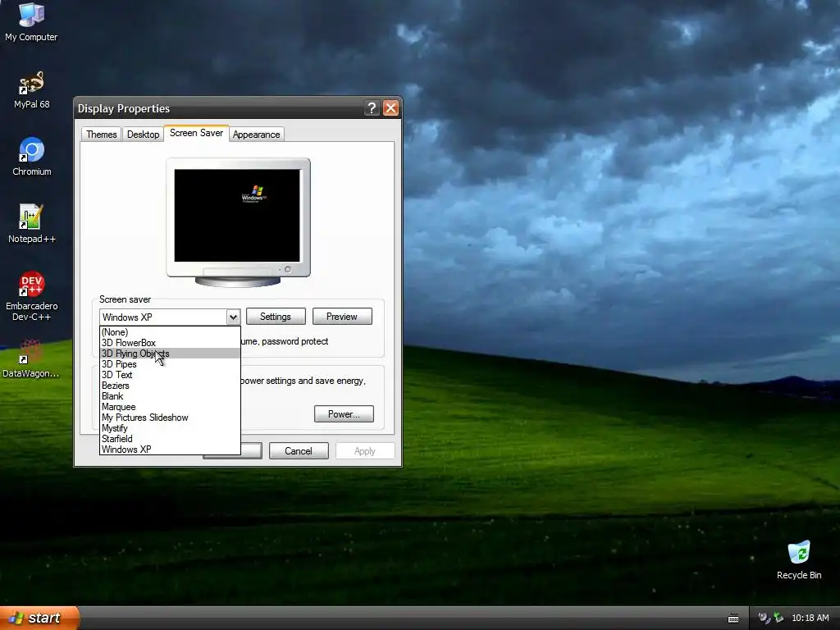Choose Windows XP in the dropdown list

pyautogui.click(x=170, y=450)
